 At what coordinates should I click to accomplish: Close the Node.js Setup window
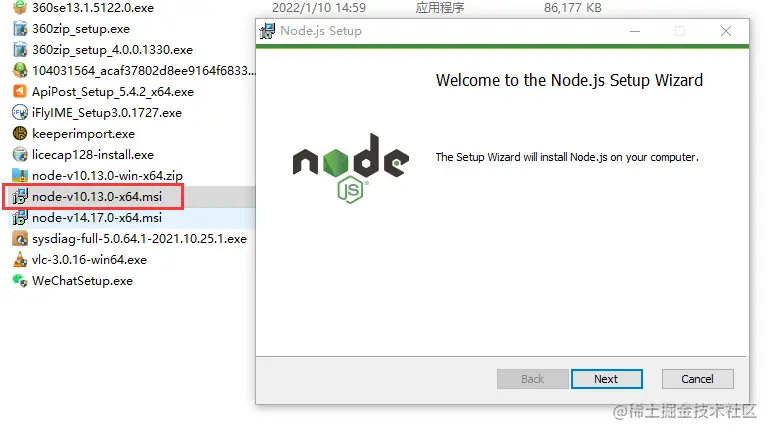[726, 31]
